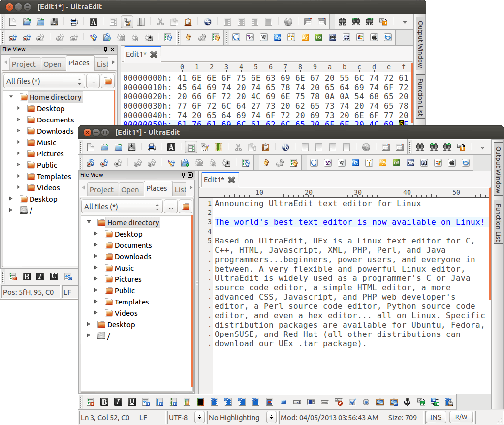Click the PHP search icon, front window
Image resolution: width=504 pixels, height=425 pixels.
point(410,163)
